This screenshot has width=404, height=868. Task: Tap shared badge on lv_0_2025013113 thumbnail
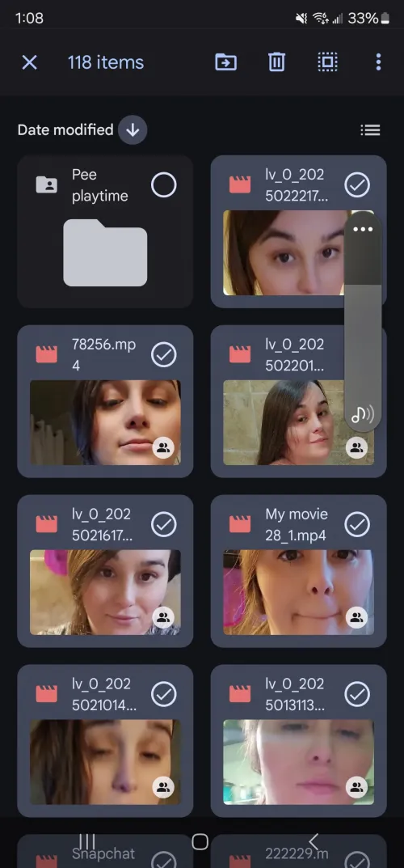(x=356, y=787)
